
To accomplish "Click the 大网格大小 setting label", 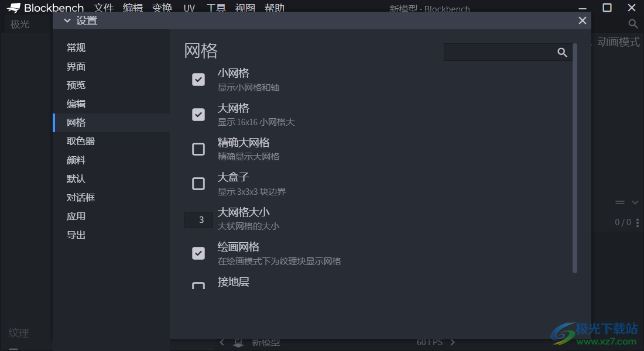I will (244, 212).
